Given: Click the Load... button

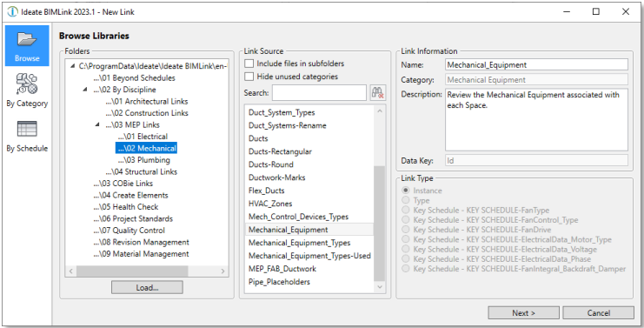Looking at the screenshot, I should 147,288.
